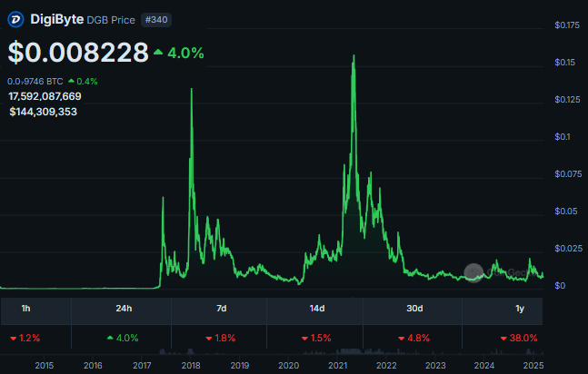
Task: Click the $144,309,353 market cap figure
Action: 43,112
